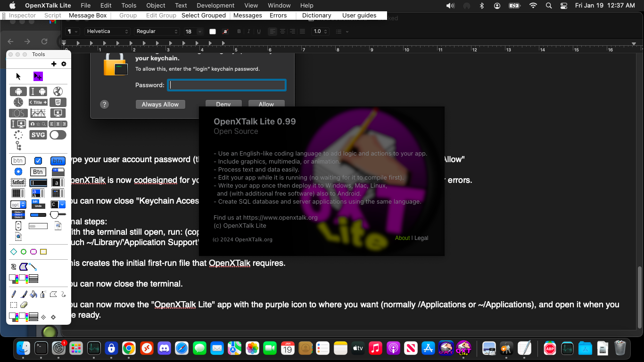
Task: Click the Always Allow keychain button
Action: (160, 104)
